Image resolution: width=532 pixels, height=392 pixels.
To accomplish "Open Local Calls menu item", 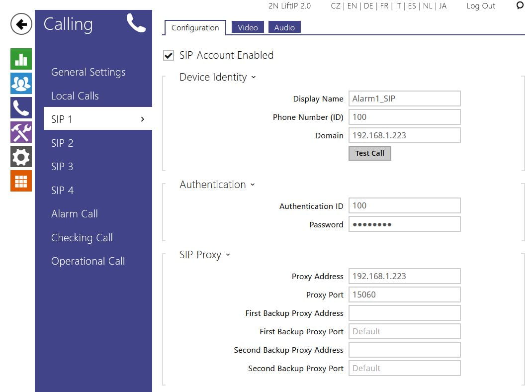I will click(x=75, y=96).
